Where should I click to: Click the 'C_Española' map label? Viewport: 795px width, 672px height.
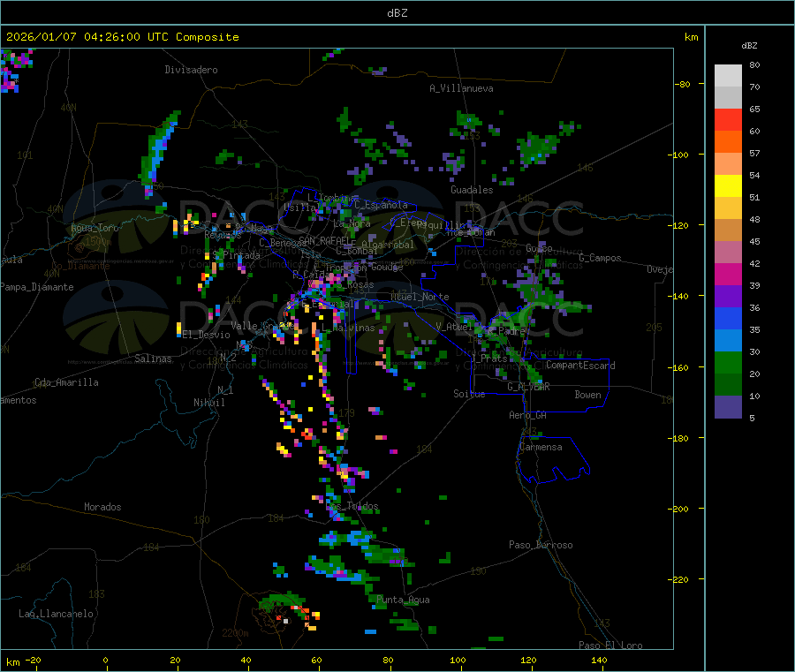[x=381, y=205]
